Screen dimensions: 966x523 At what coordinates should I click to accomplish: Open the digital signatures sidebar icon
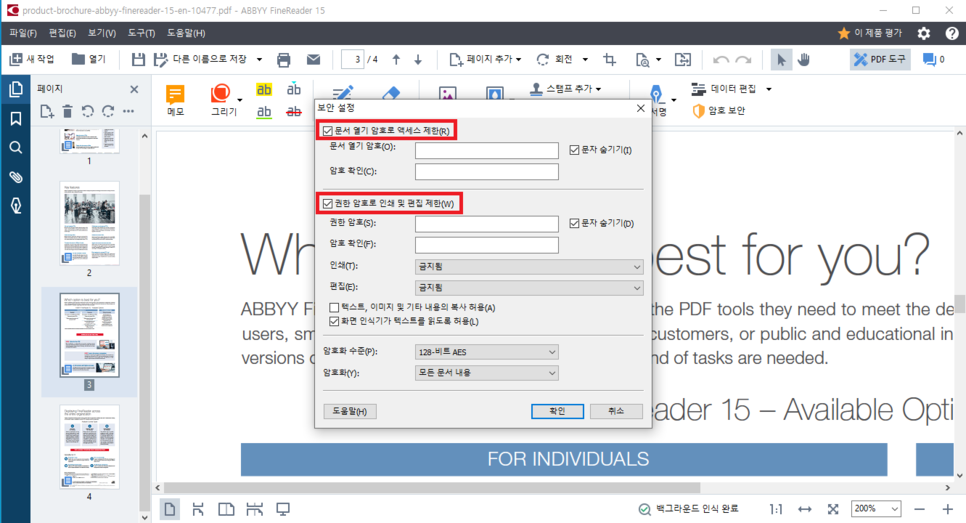tap(16, 206)
